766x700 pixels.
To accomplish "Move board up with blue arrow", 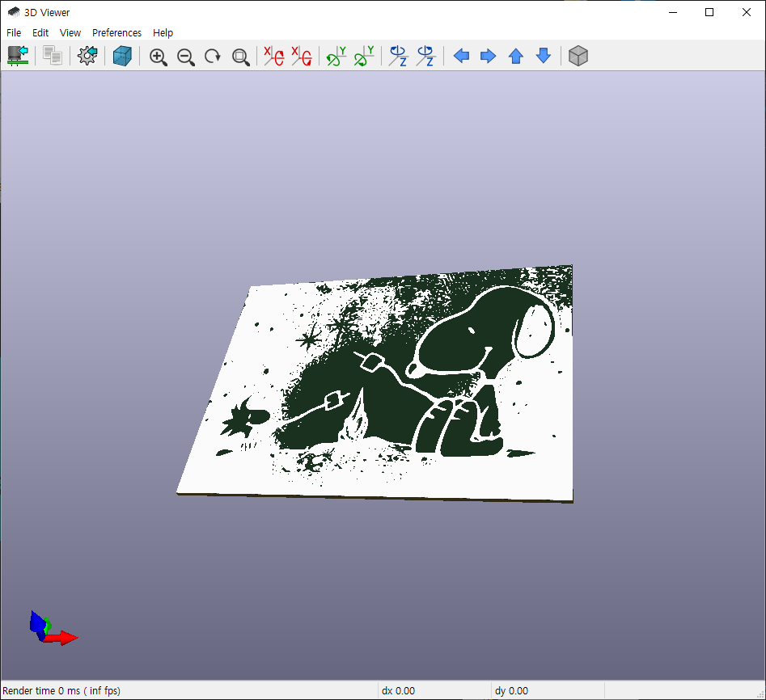I will (516, 56).
